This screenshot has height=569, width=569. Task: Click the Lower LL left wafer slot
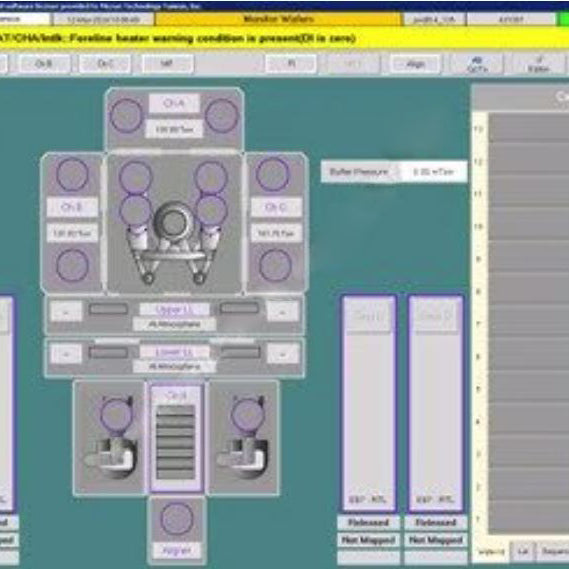(x=108, y=353)
